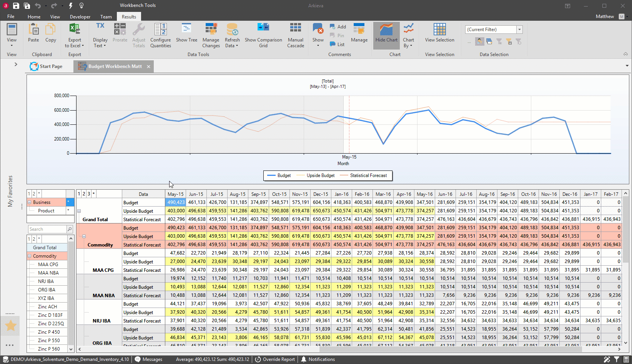Select Zinc P 450 in list
The height and width of the screenshot is (364, 632).
[x=49, y=332]
